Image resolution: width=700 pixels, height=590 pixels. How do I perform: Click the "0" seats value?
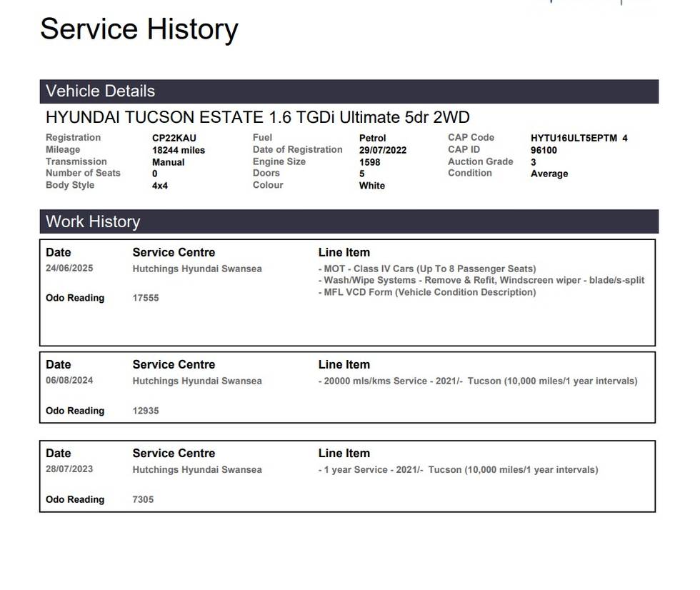[155, 174]
